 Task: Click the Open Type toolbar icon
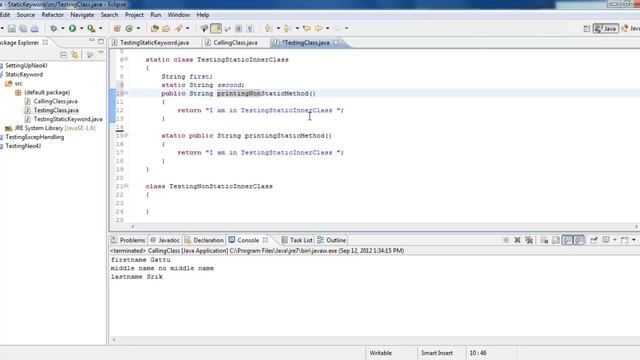click(155, 28)
